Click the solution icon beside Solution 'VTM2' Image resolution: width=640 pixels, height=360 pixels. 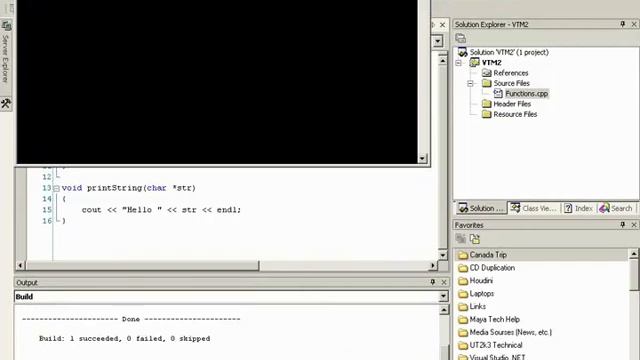coord(462,52)
